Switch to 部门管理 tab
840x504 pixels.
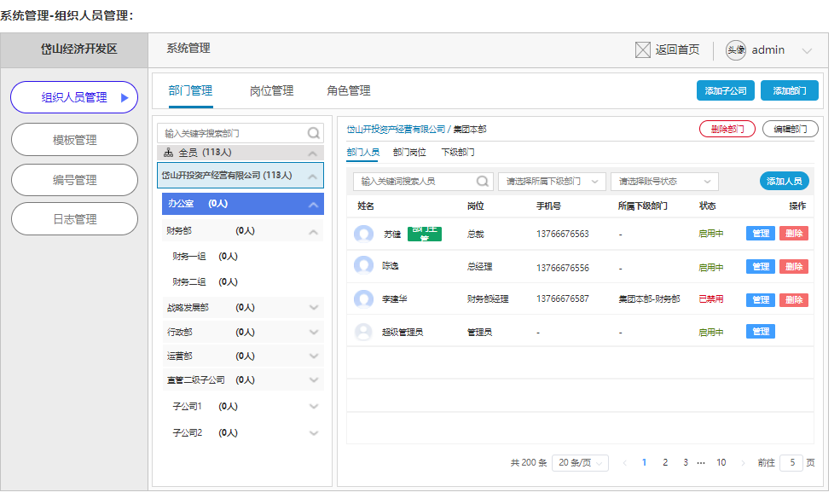click(191, 90)
